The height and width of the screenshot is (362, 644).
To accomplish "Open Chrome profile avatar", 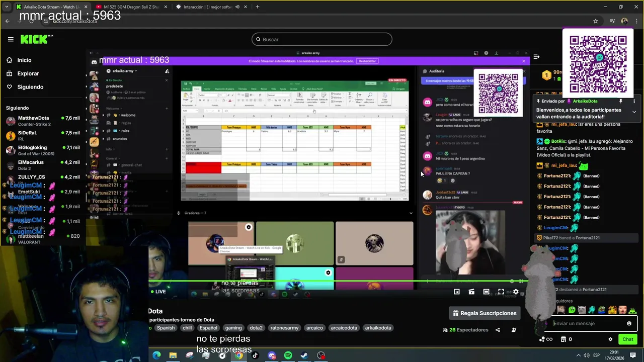I will [x=624, y=21].
